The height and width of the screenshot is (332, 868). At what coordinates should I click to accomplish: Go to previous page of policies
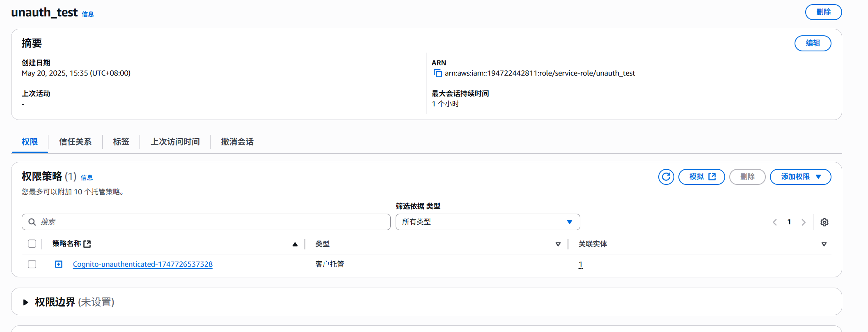tap(774, 222)
